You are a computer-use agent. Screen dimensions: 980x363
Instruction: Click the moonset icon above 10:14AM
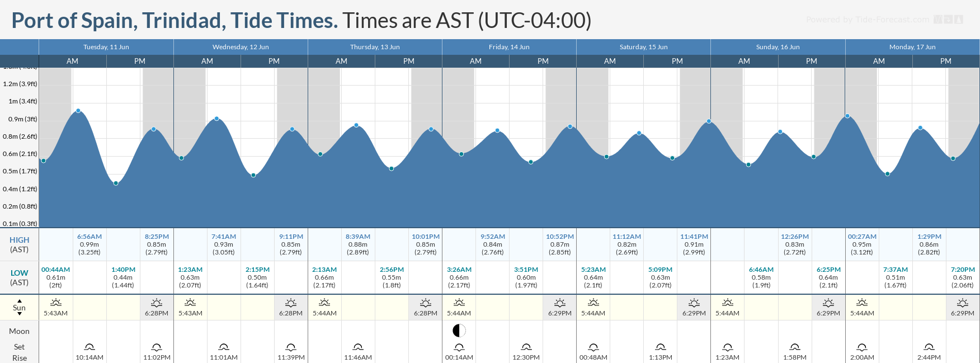click(89, 347)
